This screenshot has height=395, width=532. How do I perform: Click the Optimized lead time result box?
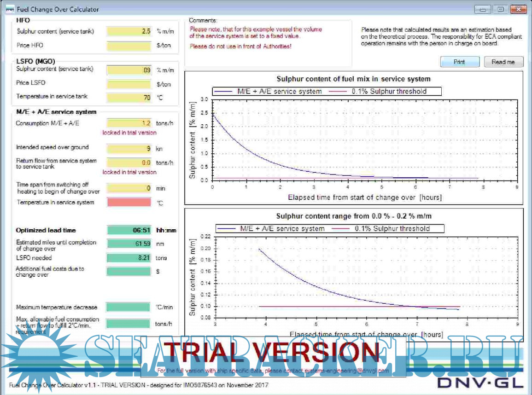[x=129, y=230]
